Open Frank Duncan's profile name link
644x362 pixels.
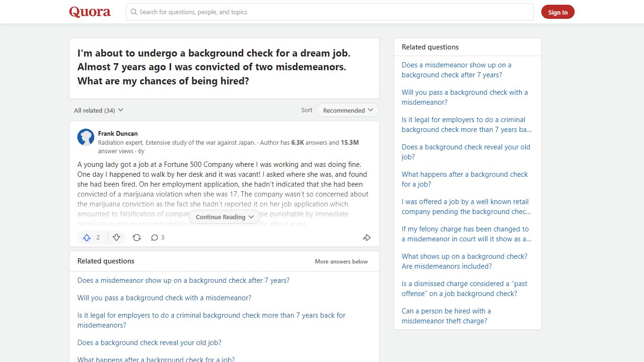tap(118, 133)
